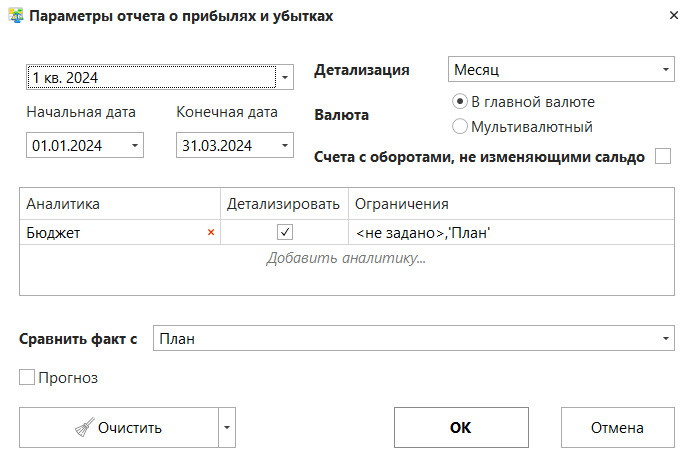Screen dimensions: 694x469
Task: Open the Конечная дата date picker
Action: point(285,146)
